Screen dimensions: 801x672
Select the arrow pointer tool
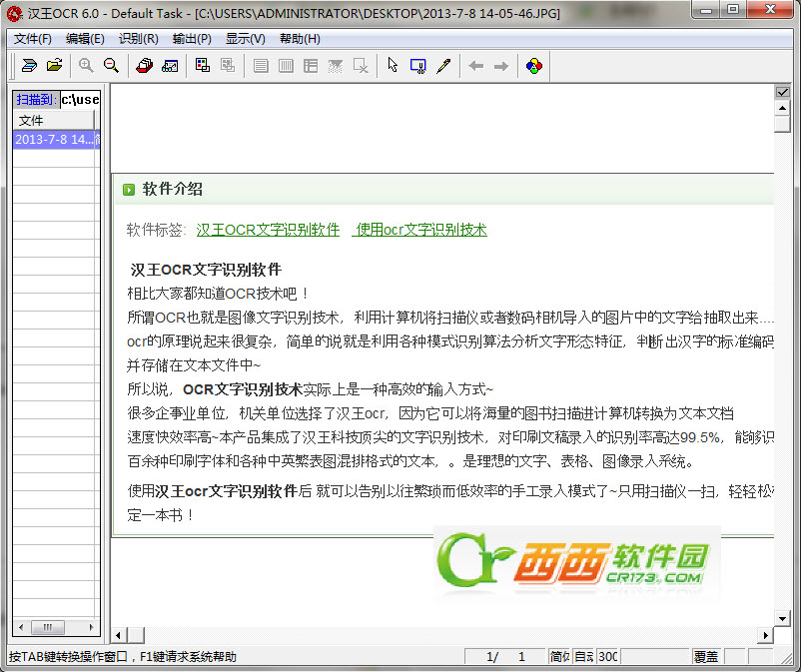click(393, 65)
